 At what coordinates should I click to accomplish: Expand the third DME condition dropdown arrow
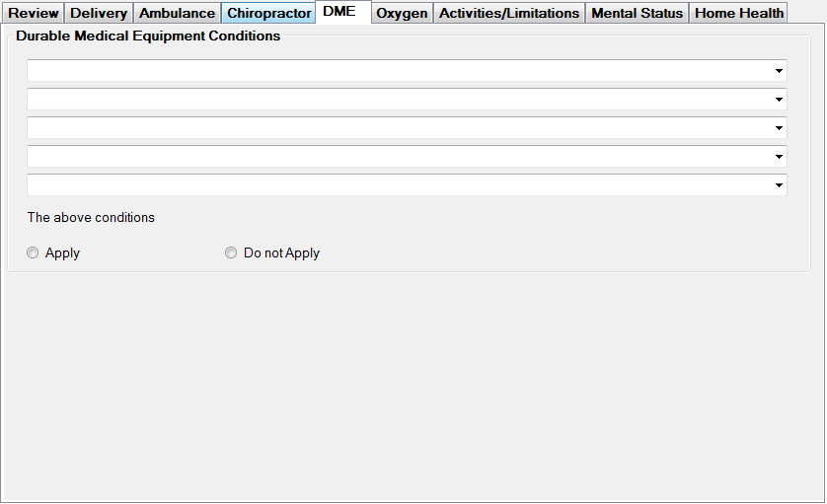pos(779,128)
